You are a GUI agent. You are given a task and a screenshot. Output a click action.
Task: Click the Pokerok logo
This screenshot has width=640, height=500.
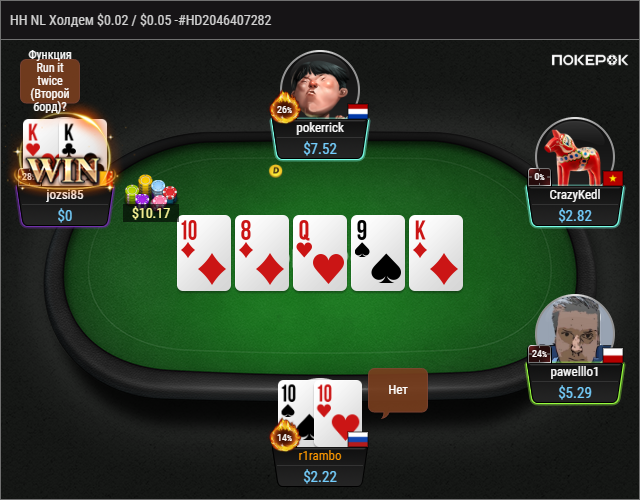click(x=589, y=60)
